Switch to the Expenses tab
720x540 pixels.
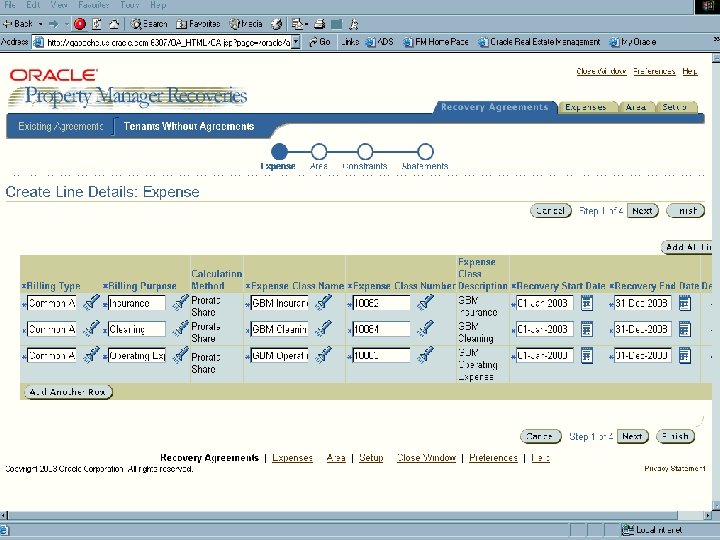585,107
